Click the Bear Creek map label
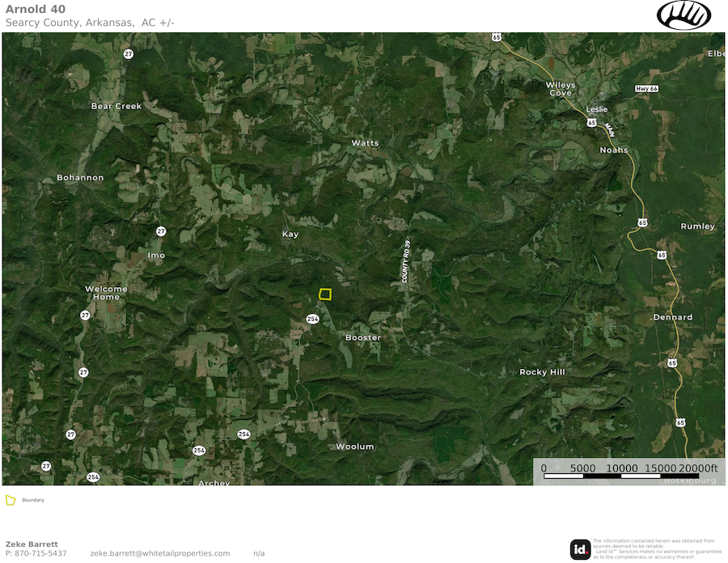 click(116, 106)
